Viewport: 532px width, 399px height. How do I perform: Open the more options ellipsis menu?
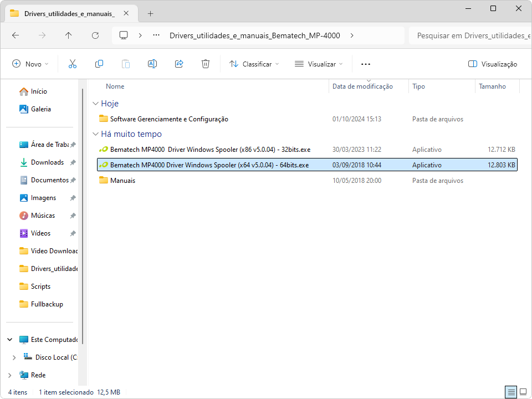coord(365,64)
